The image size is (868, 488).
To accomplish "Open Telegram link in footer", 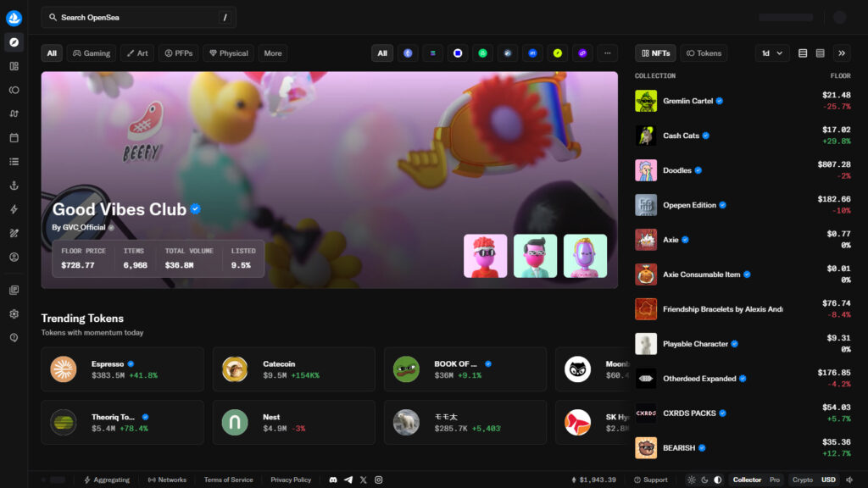I will [348, 480].
